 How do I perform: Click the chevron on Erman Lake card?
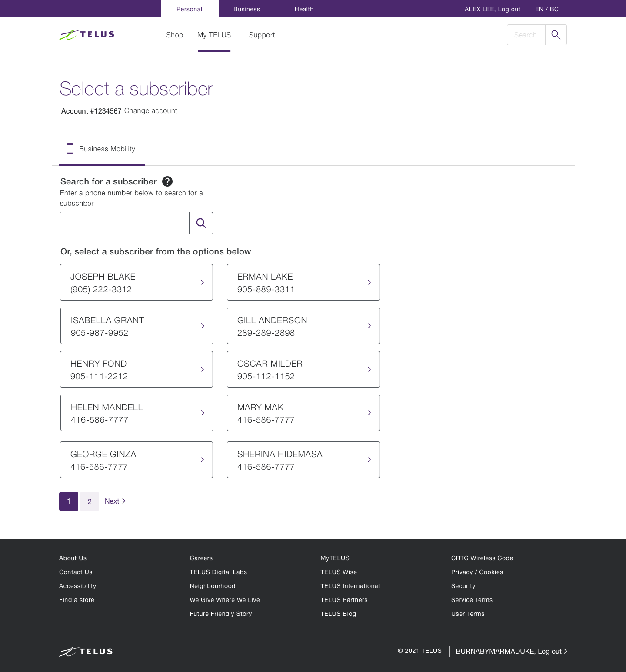tap(369, 282)
